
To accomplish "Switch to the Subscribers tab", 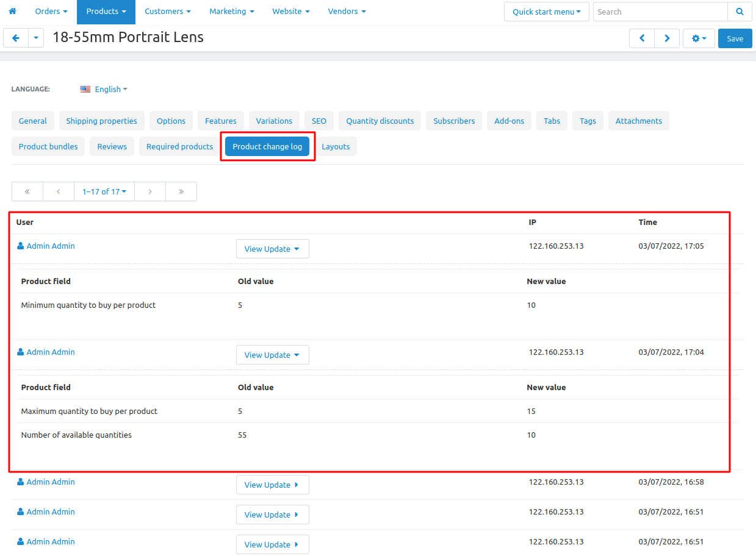I will pyautogui.click(x=454, y=121).
